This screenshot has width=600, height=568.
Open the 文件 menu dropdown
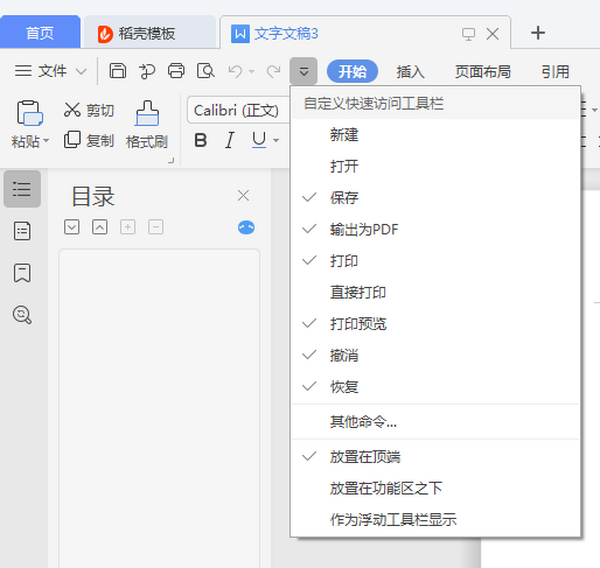tap(51, 71)
